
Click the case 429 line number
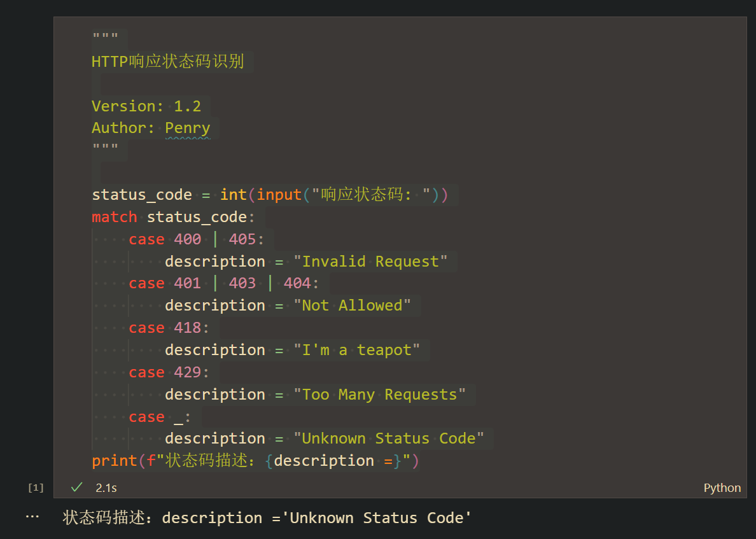click(x=187, y=372)
